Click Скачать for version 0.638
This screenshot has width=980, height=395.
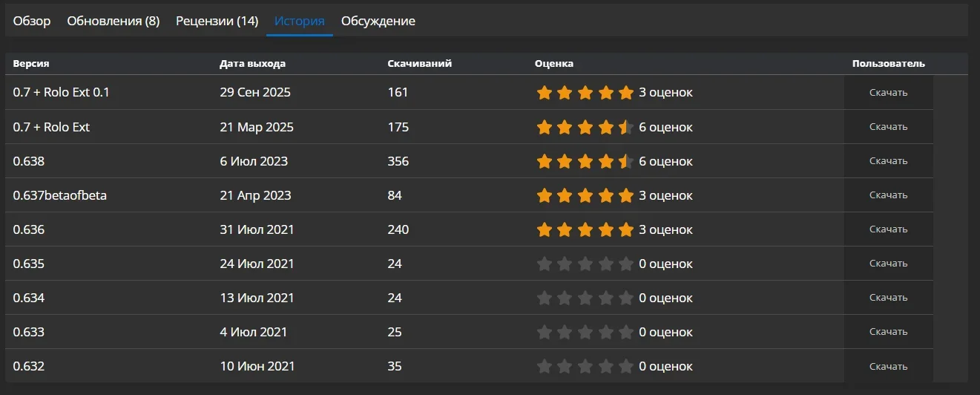point(888,161)
